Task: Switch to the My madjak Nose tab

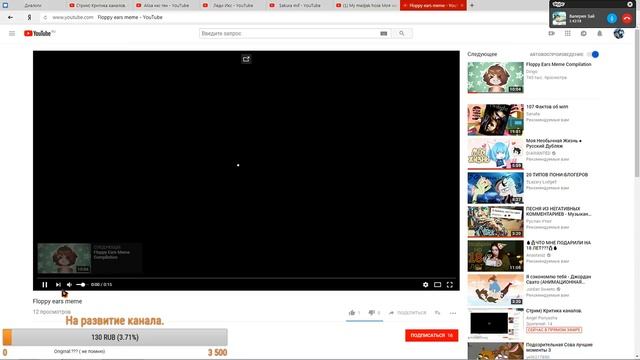Action: [367, 5]
